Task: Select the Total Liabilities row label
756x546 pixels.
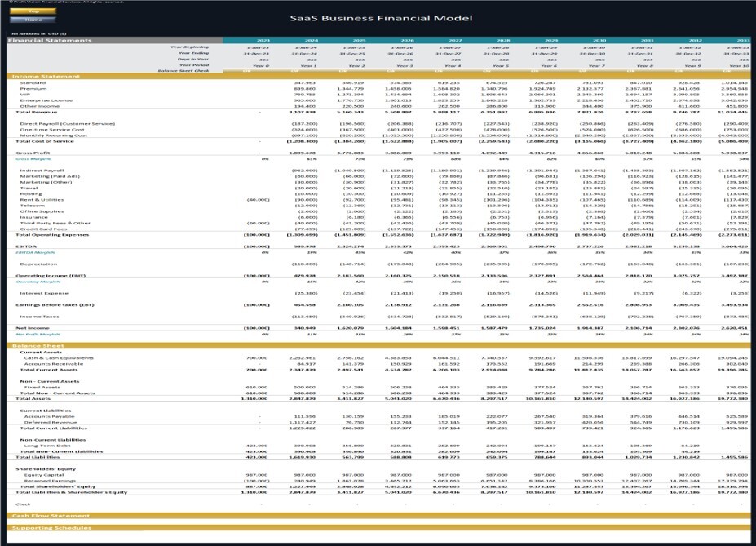Action: coord(38,457)
